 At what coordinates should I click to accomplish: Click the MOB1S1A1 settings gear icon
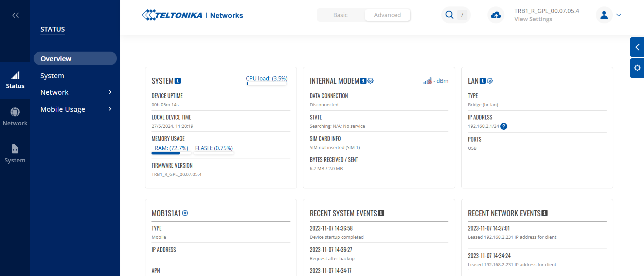[x=185, y=213]
